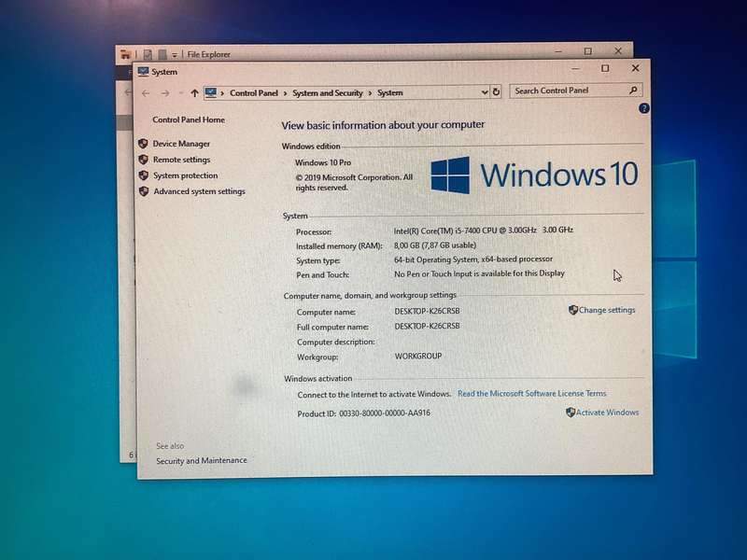Click the Advanced system settings shield icon
The width and height of the screenshot is (747, 560).
(144, 191)
